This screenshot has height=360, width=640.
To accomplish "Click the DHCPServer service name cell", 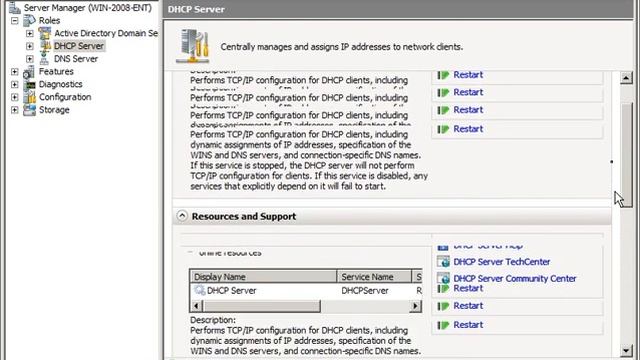I will [x=365, y=291].
